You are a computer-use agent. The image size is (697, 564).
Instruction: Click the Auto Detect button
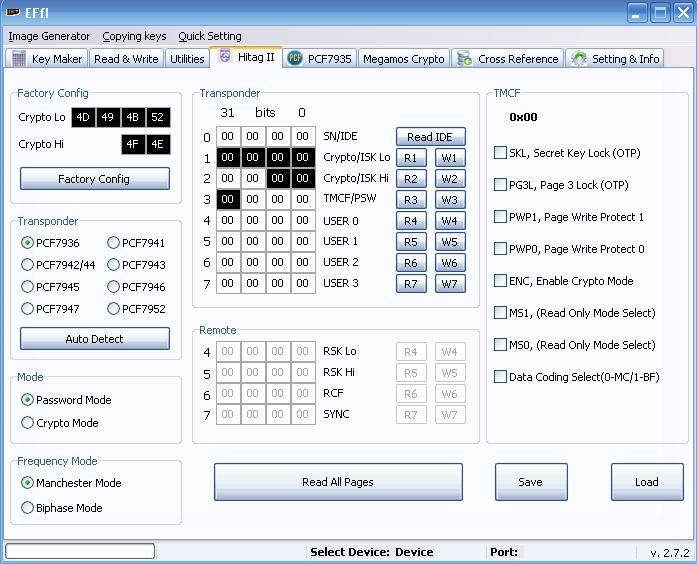point(95,339)
